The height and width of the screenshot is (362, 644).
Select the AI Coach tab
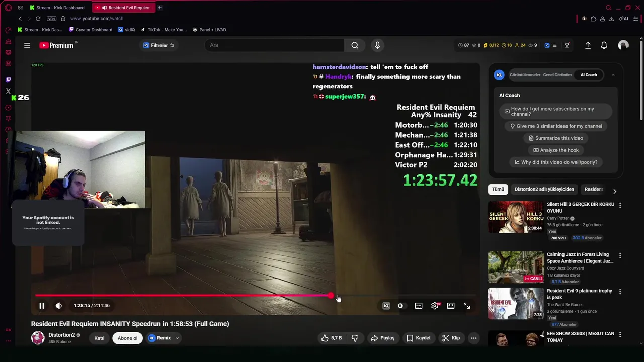(x=589, y=75)
